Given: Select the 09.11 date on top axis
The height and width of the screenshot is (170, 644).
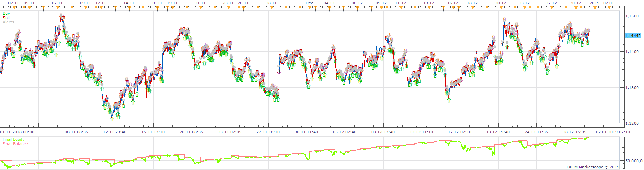Looking at the screenshot, I should (85, 3).
